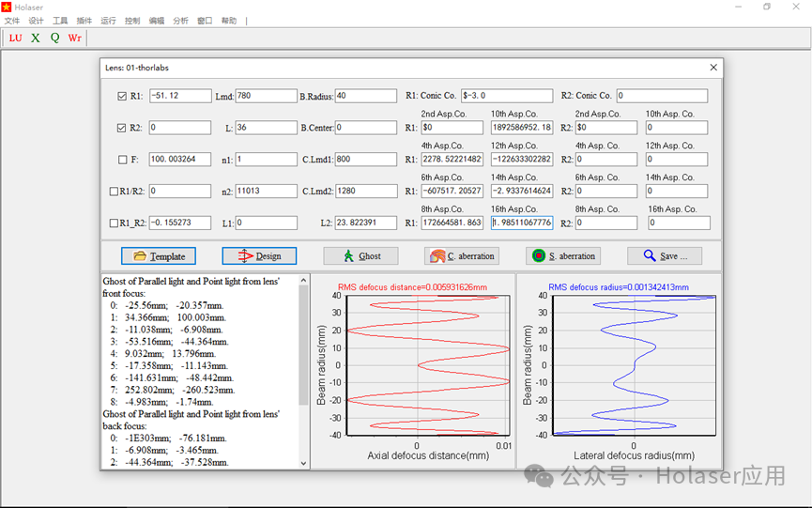Screen dimensions: 812x508
Task: Click R1 16th Asp.Co. field 1.98511067776
Action: (x=522, y=223)
